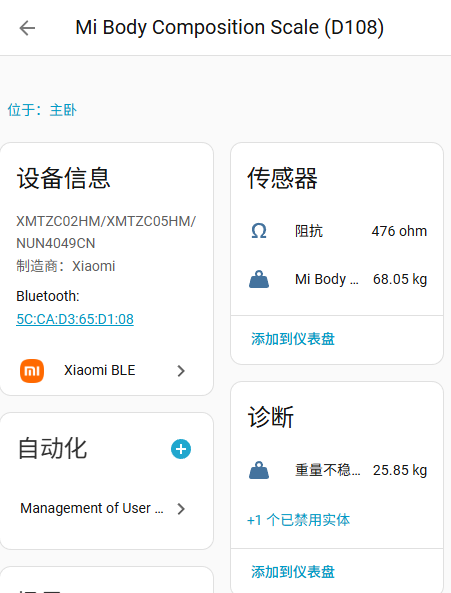Select the 476 ohm value
The image size is (451, 593).
pyautogui.click(x=399, y=231)
